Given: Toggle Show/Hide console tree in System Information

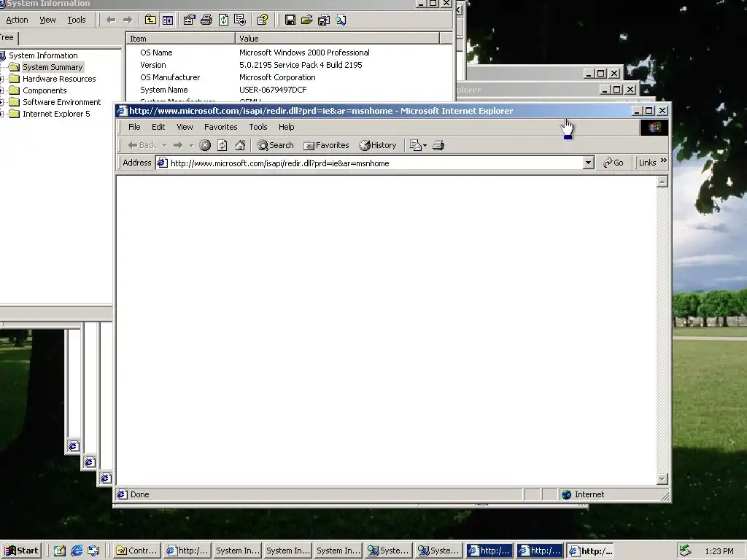Looking at the screenshot, I should (x=168, y=20).
